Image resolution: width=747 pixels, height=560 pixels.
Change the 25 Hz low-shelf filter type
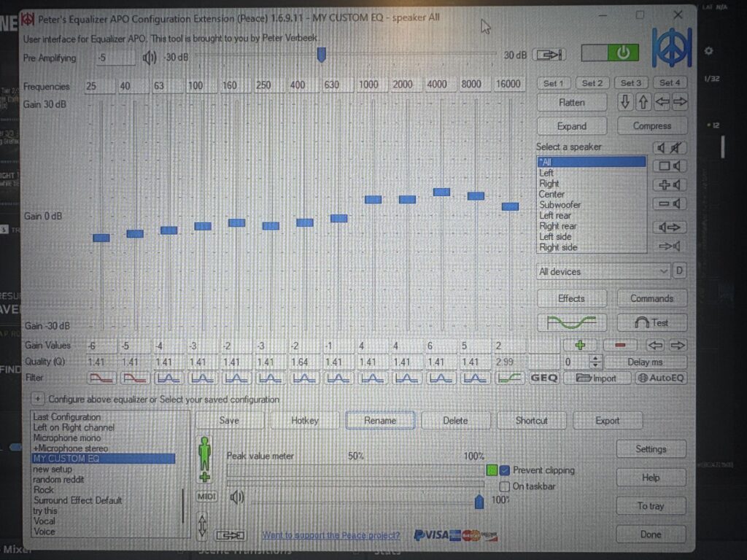tap(101, 378)
